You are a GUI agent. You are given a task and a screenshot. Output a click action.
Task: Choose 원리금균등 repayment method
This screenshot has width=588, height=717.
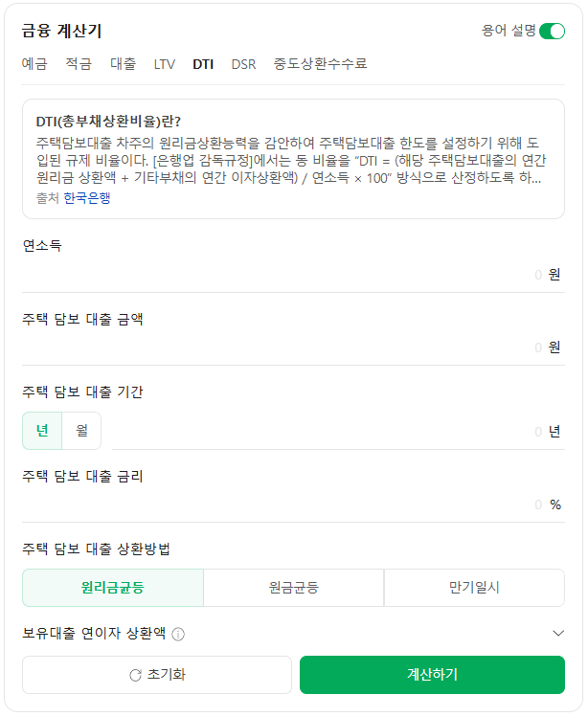113,588
